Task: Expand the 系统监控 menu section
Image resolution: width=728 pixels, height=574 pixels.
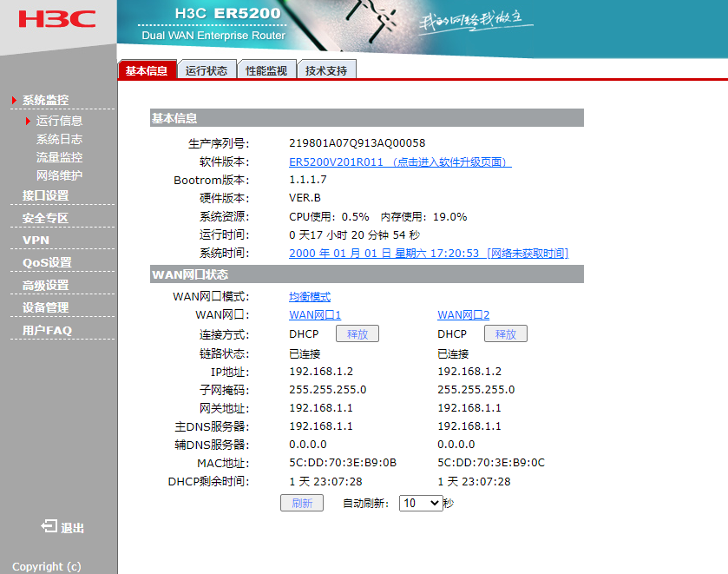Action: [45, 100]
